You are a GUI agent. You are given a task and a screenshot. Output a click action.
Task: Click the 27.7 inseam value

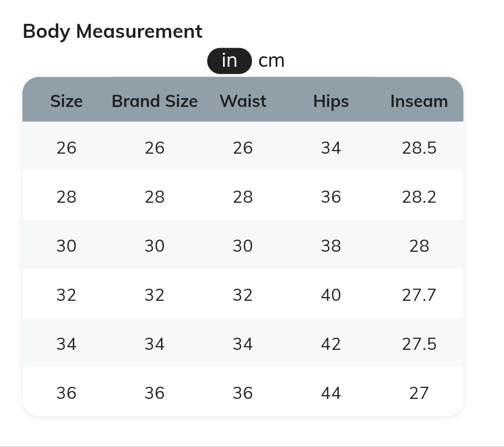click(x=419, y=295)
